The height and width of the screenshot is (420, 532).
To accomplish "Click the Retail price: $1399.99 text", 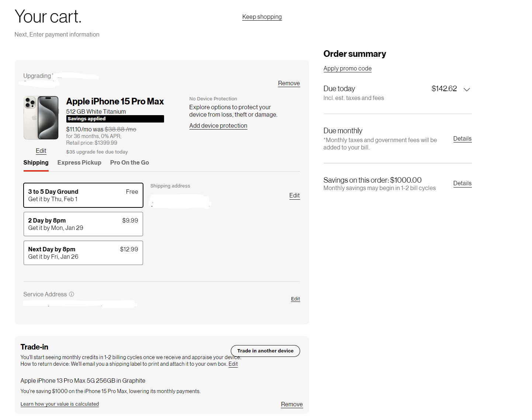I will (x=92, y=143).
